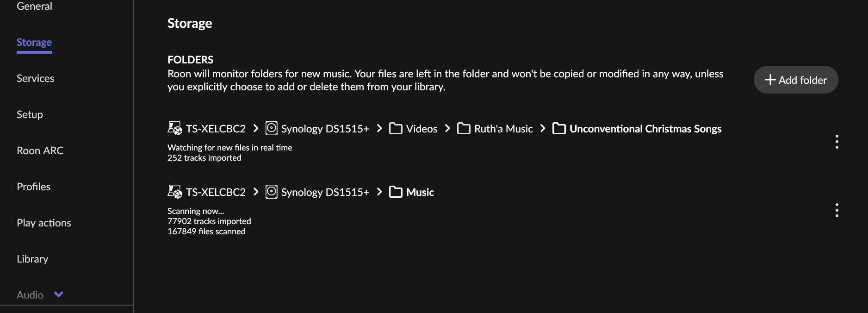Open options menu for Unconventional Christmas Songs folder

[x=837, y=142]
